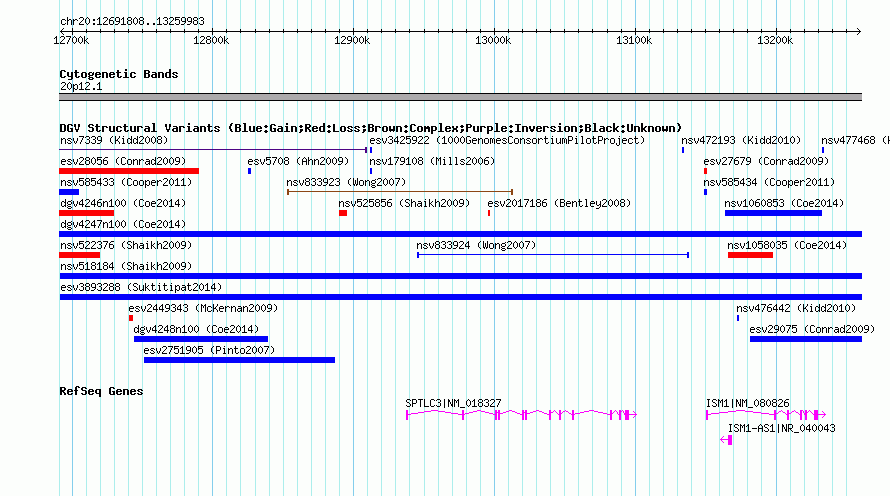Click nsv525856 (Shaikh2009) label
Image resolution: width=890 pixels, height=496 pixels.
tap(404, 204)
